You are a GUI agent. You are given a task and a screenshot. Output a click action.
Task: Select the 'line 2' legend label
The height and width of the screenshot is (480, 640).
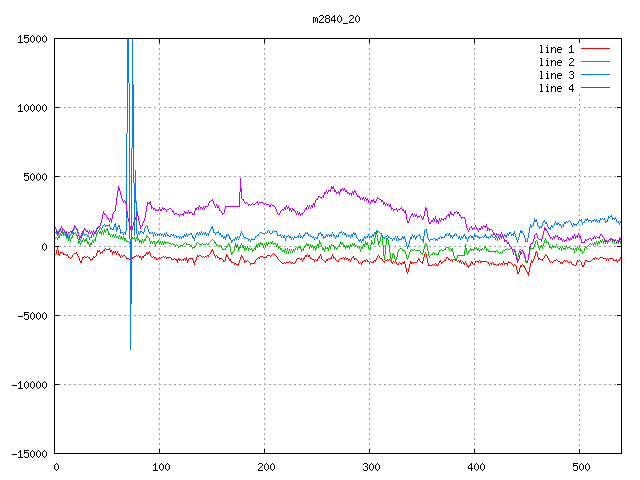point(556,62)
